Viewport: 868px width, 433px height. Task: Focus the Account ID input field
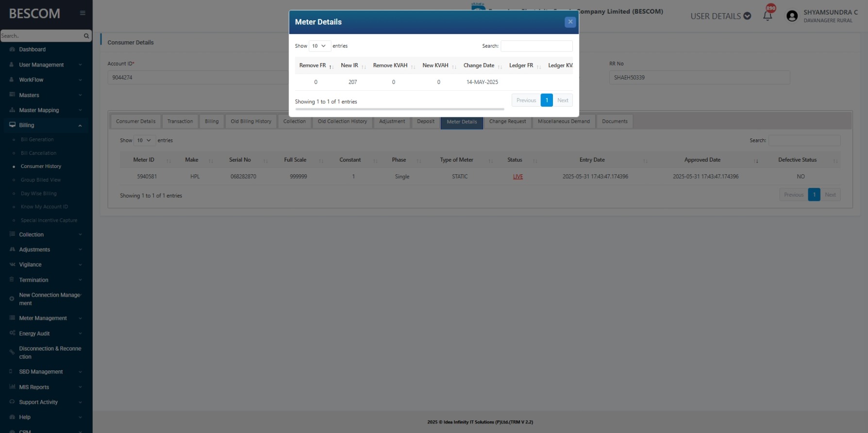coord(198,78)
